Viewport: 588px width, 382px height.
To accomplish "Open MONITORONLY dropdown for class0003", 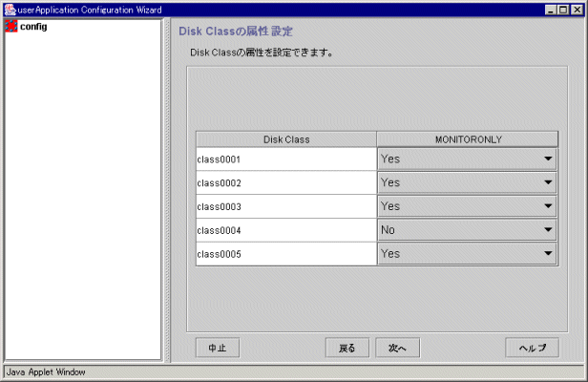I will point(467,206).
